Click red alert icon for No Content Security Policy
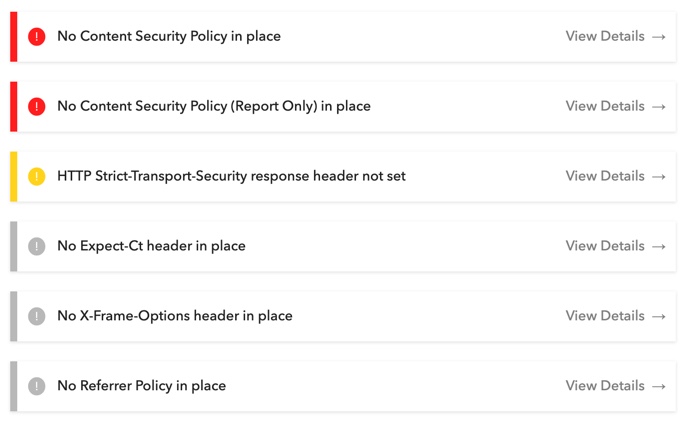Image resolution: width=687 pixels, height=424 pixels. (37, 37)
